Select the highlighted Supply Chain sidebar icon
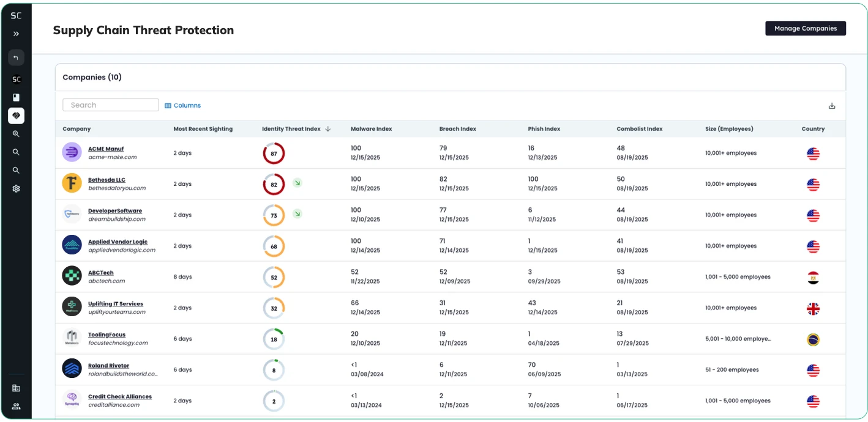 16,116
